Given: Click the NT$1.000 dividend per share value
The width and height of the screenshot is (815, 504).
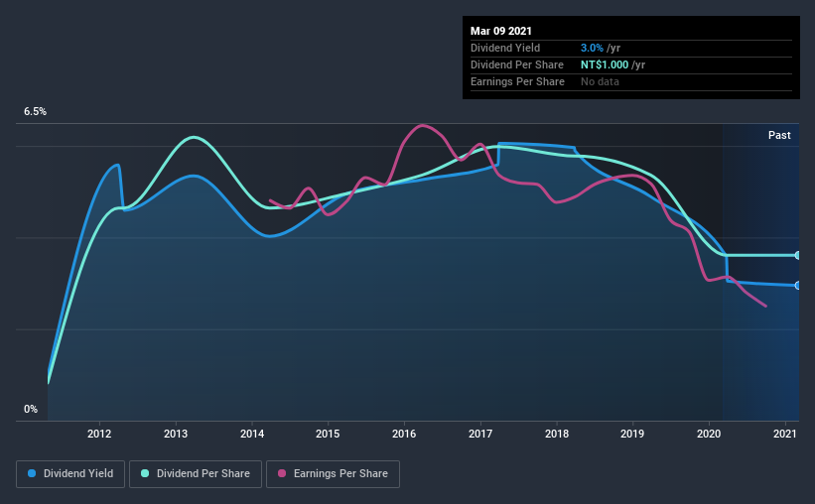Looking at the screenshot, I should (x=605, y=64).
